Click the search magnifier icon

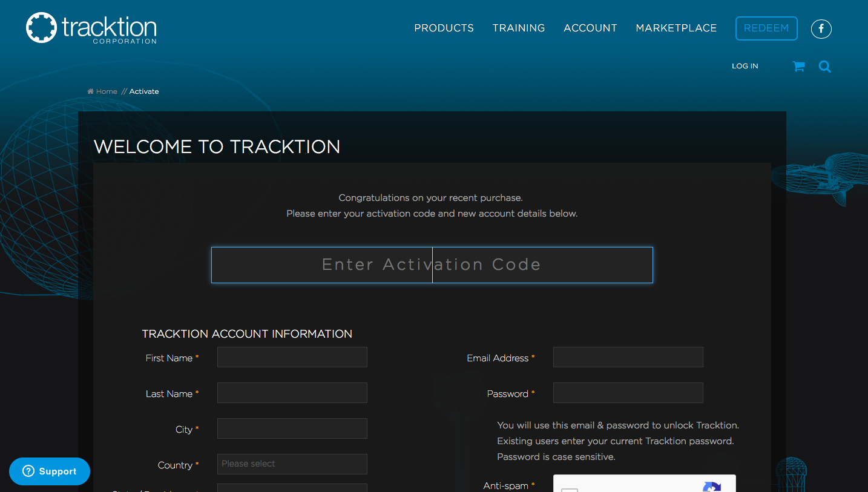824,67
